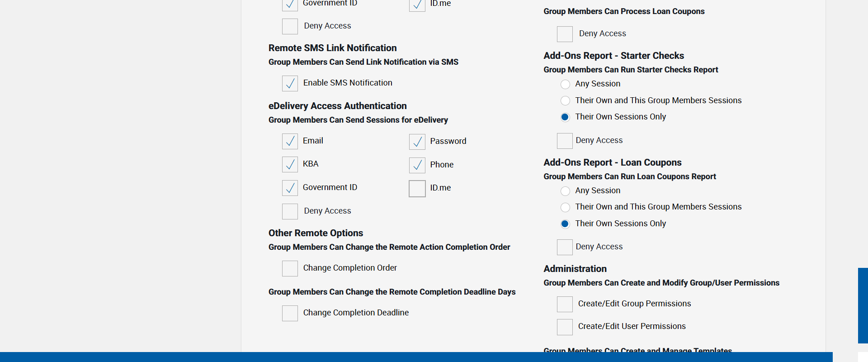This screenshot has height=362, width=868.
Task: Enable Create/Edit User Permissions checkbox
Action: click(565, 327)
